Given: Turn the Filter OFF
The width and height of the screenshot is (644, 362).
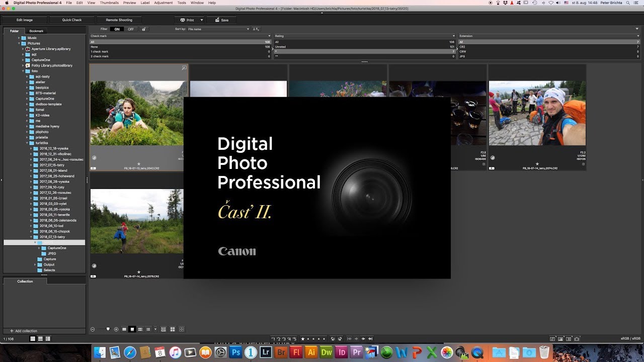Looking at the screenshot, I should tap(131, 29).
